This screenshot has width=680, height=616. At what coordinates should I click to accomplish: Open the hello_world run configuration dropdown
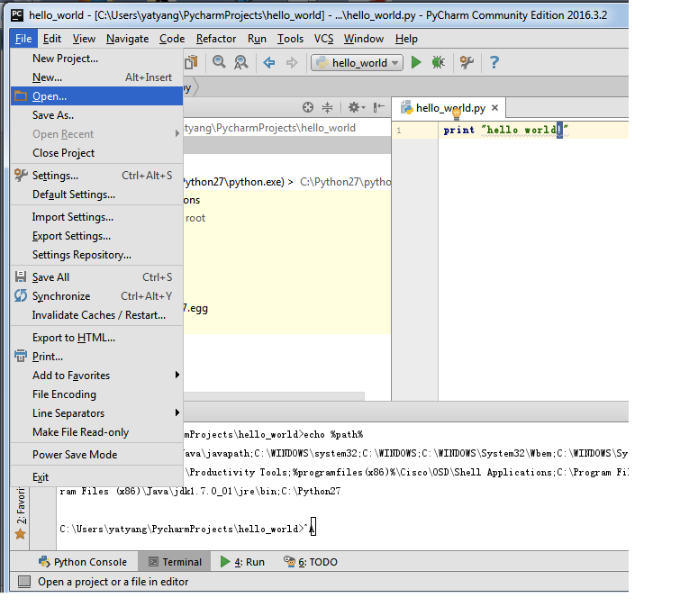(x=357, y=63)
